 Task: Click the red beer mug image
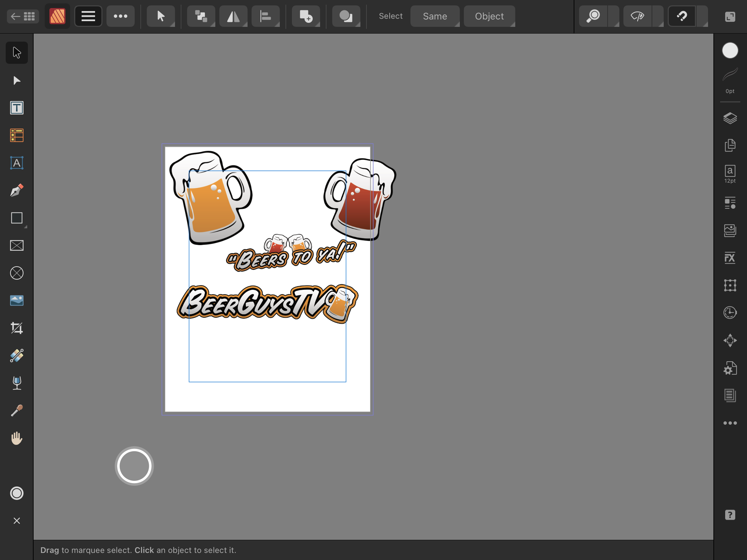pos(360,199)
